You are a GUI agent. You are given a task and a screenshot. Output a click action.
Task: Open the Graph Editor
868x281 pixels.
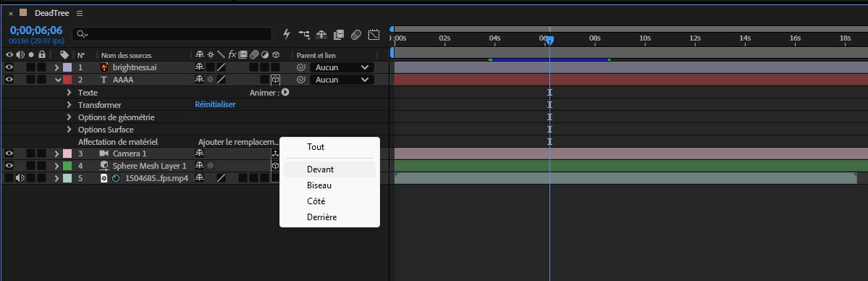click(x=374, y=34)
